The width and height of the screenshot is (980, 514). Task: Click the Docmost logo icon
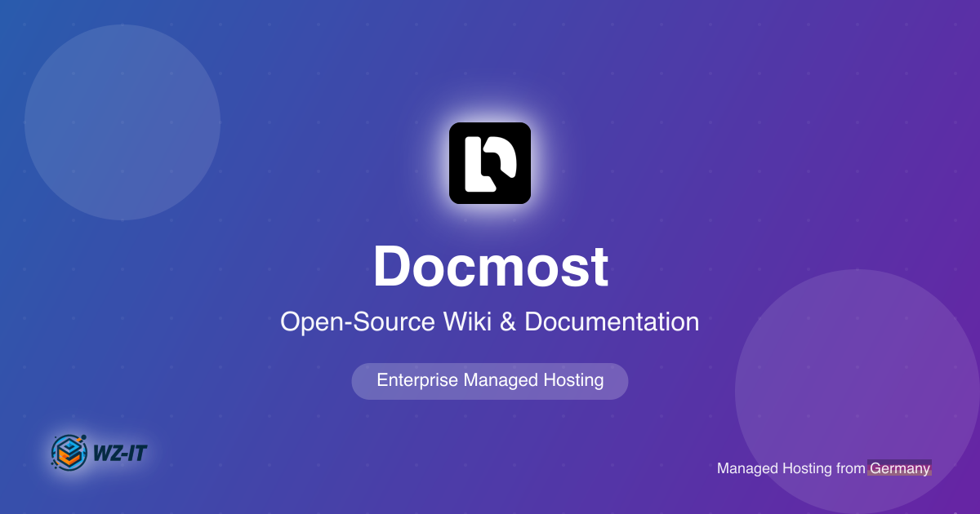pyautogui.click(x=490, y=163)
